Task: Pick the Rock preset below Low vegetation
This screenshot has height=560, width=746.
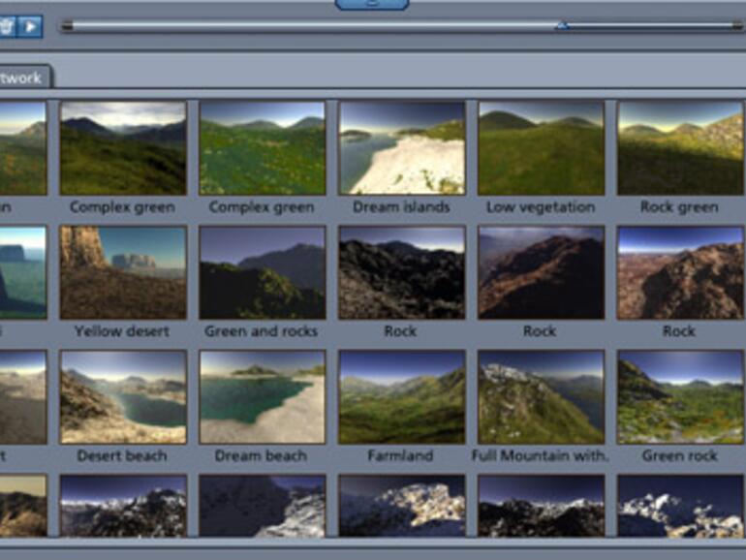Action: pos(541,272)
